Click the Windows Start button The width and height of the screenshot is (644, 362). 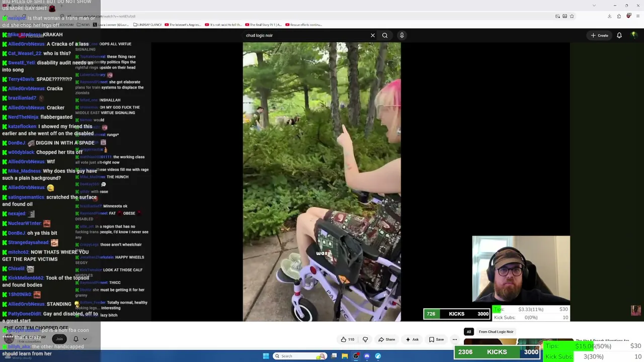coord(266,356)
